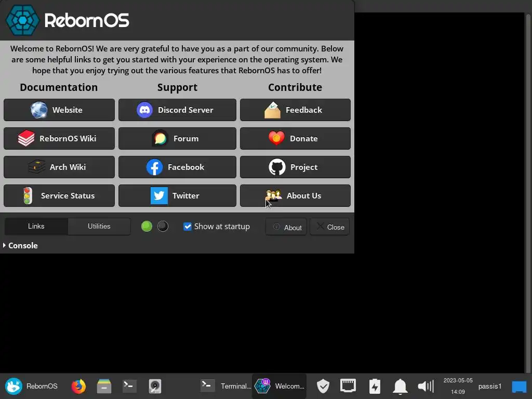
Task: Open the Website globe icon button
Action: click(x=39, y=110)
